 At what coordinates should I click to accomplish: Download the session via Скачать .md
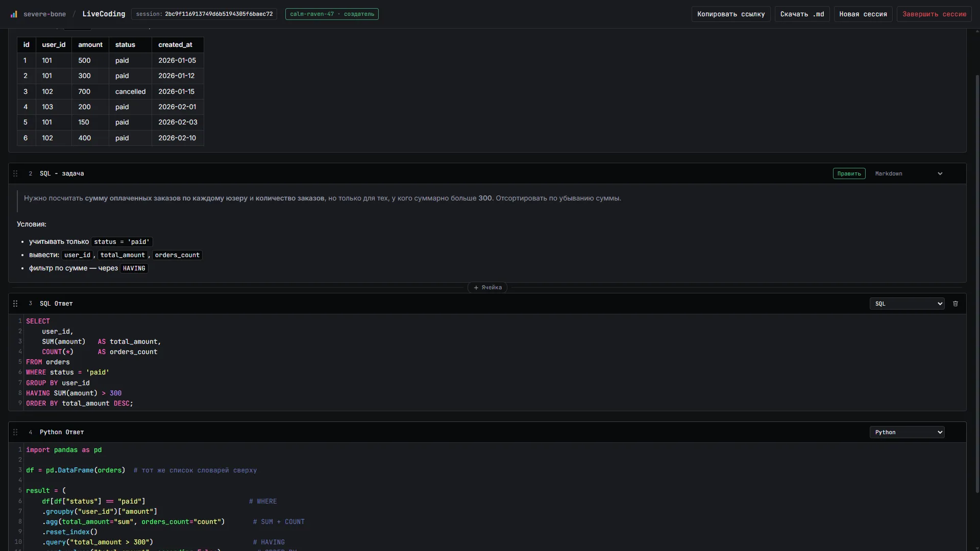pos(802,14)
